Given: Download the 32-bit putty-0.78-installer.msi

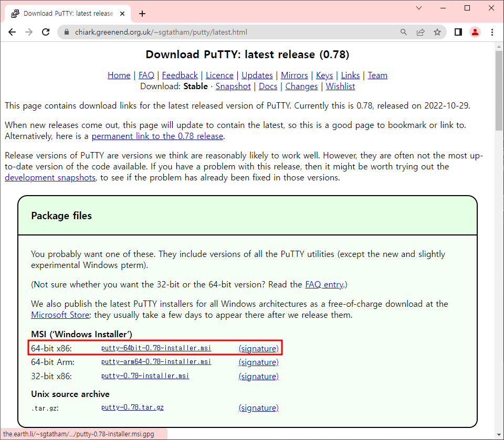Looking at the screenshot, I should click(145, 376).
